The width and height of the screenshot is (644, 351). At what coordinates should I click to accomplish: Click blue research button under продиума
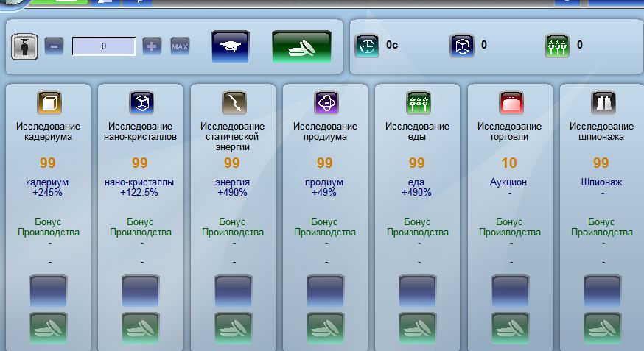325,291
